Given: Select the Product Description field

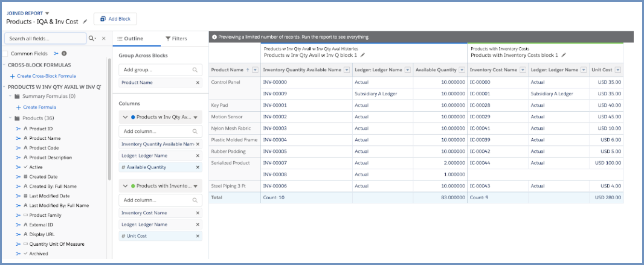Looking at the screenshot, I should click(x=51, y=158).
